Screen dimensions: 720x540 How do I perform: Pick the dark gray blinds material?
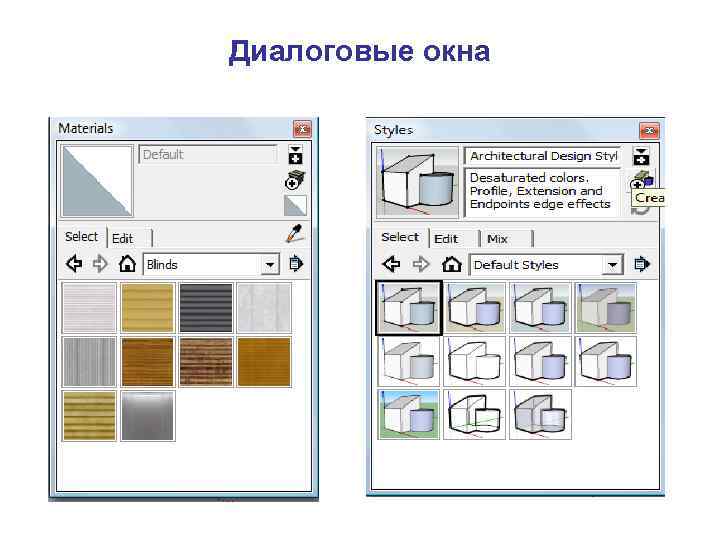[x=206, y=308]
